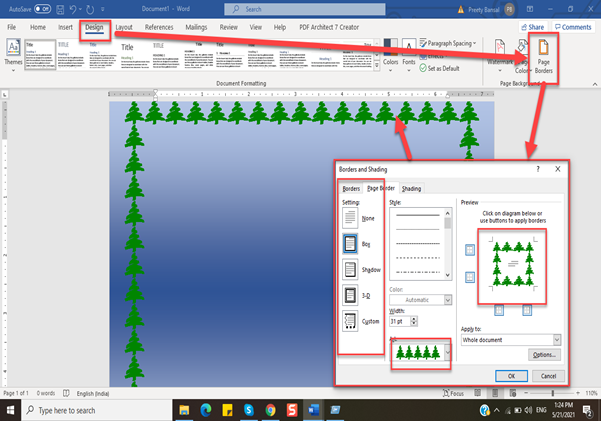Image resolution: width=601 pixels, height=421 pixels.
Task: Increase border Width with stepper arrow
Action: click(x=414, y=319)
